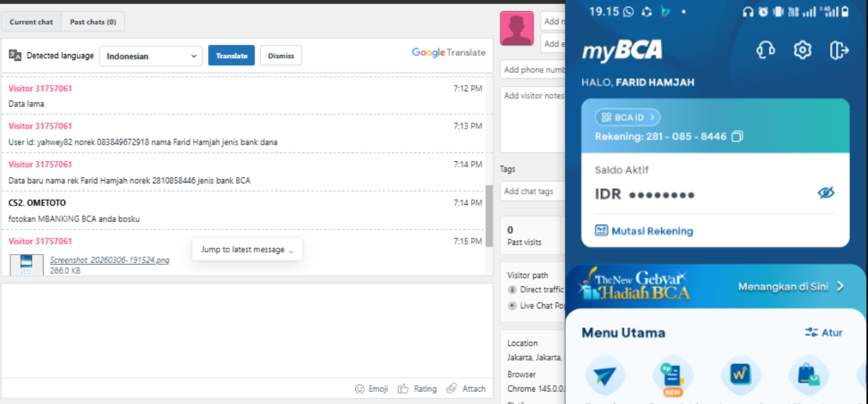Click the Google Translate logo

point(449,53)
